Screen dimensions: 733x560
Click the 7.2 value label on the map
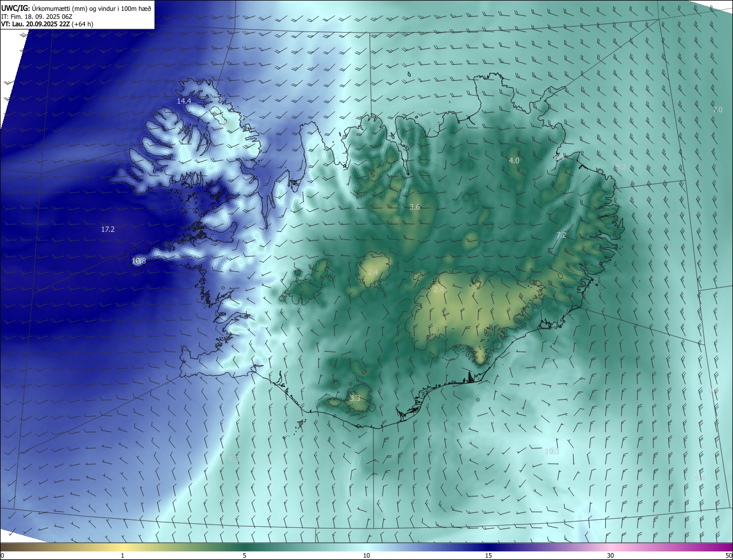pyautogui.click(x=561, y=235)
